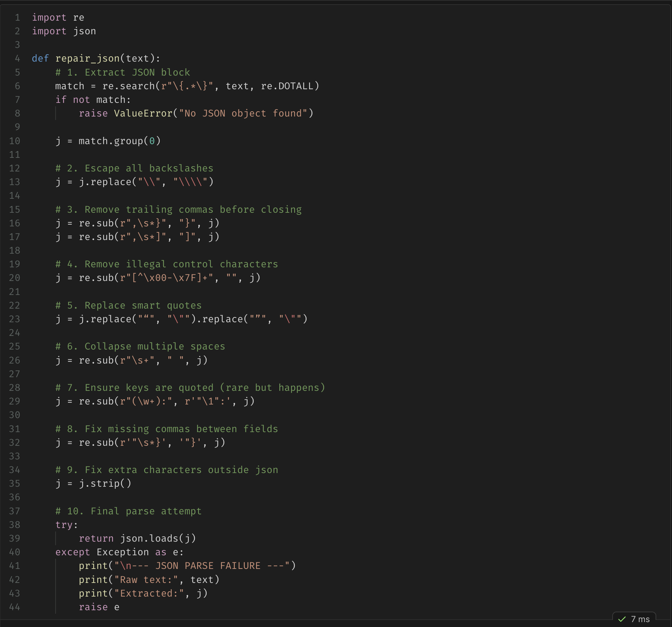Click comment '# 1. Extract JSON block'
This screenshot has height=627, width=672.
[x=123, y=72]
